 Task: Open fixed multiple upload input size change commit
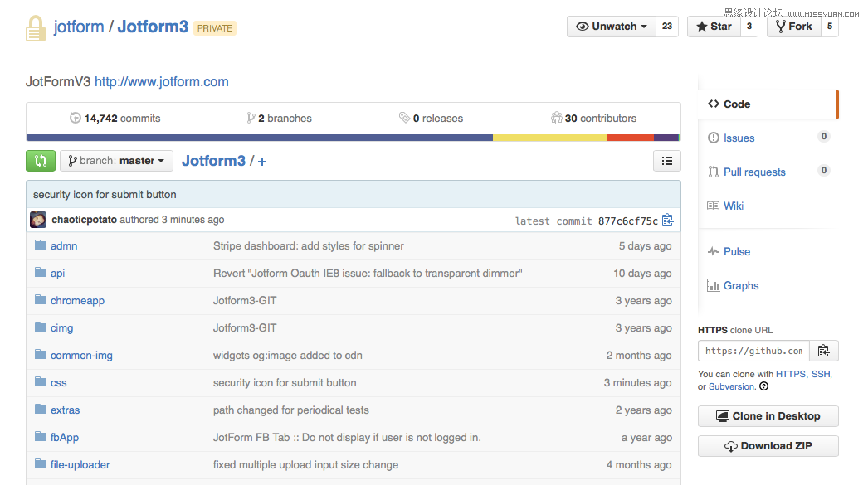(x=305, y=464)
